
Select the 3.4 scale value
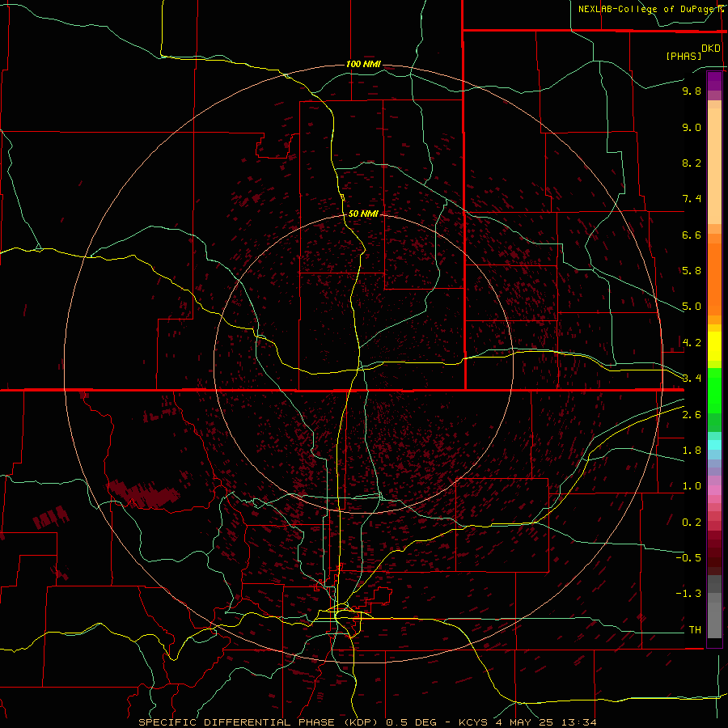coord(692,379)
